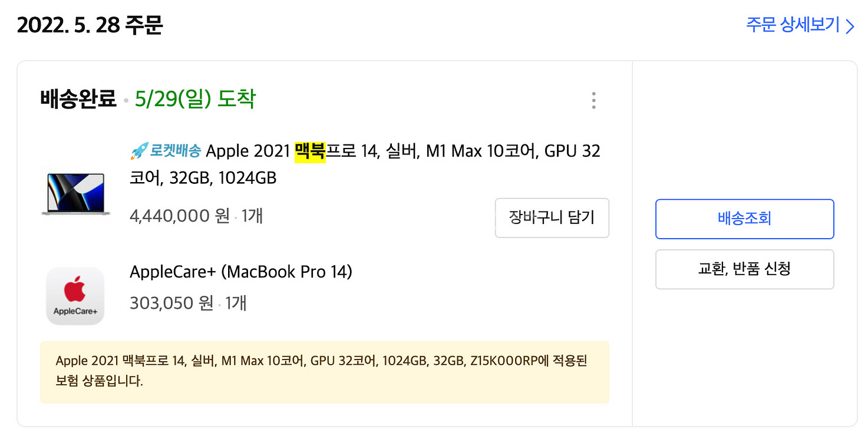
Task: Open the Apple 2021 맥북프로 14 product title
Action: pyautogui.click(x=365, y=164)
